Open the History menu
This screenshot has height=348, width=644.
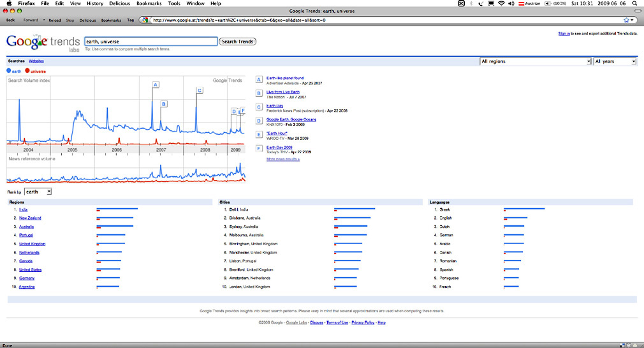pyautogui.click(x=94, y=3)
